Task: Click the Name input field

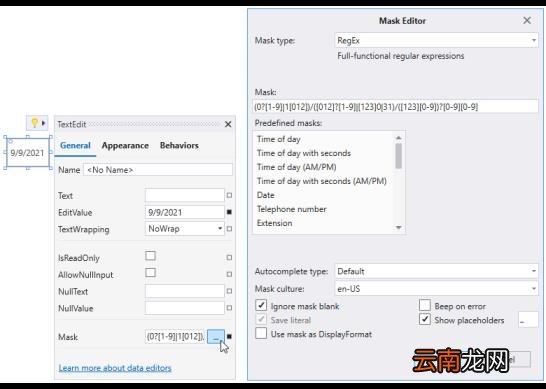Action: [x=158, y=170]
